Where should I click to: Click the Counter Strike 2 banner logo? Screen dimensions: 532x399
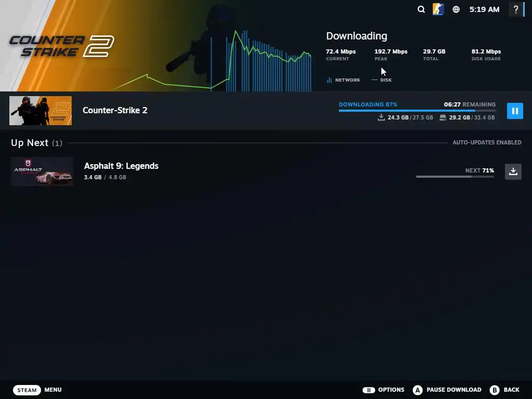click(61, 46)
